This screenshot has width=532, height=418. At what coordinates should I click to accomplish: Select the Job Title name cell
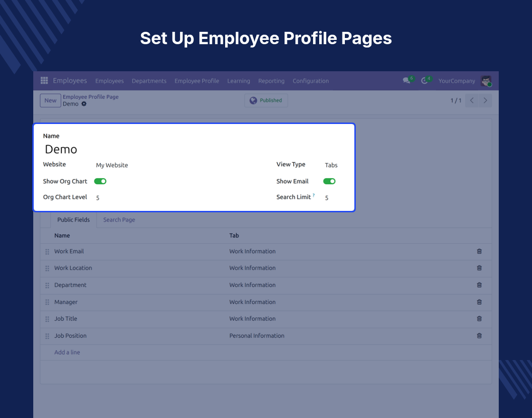(x=66, y=319)
